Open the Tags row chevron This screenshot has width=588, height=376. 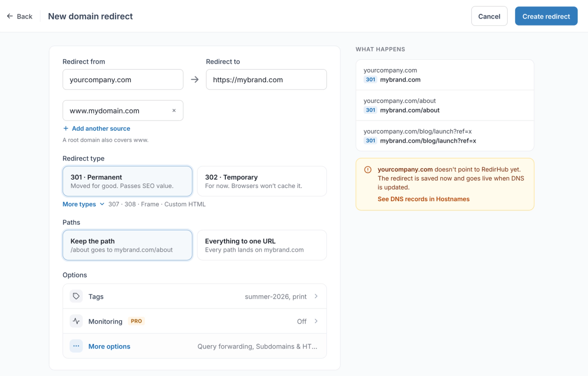click(316, 296)
